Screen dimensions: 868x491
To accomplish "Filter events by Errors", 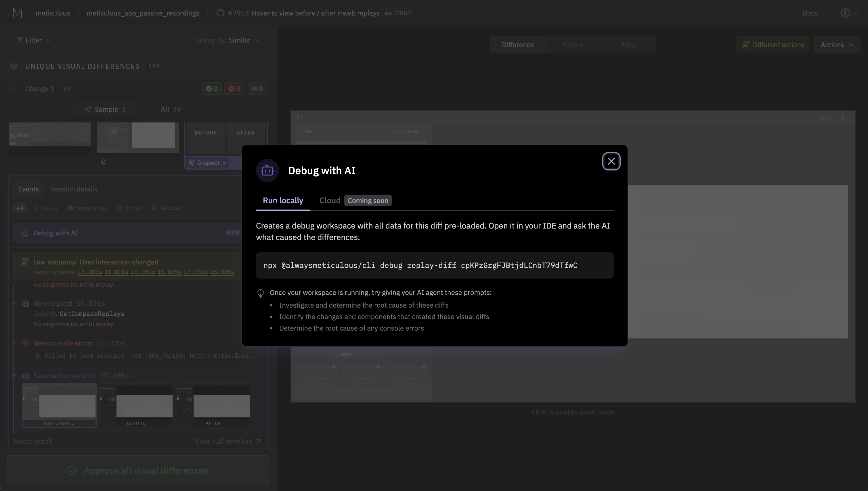I will [x=129, y=208].
